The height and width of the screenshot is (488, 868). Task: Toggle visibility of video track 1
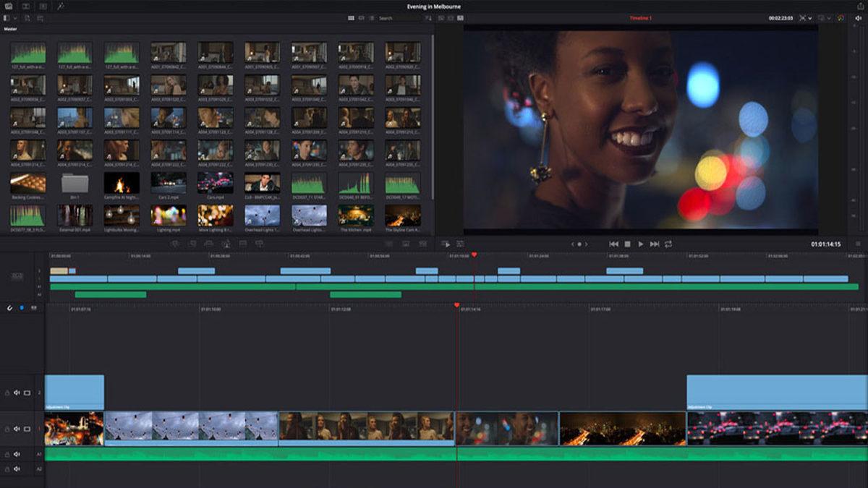click(x=27, y=429)
